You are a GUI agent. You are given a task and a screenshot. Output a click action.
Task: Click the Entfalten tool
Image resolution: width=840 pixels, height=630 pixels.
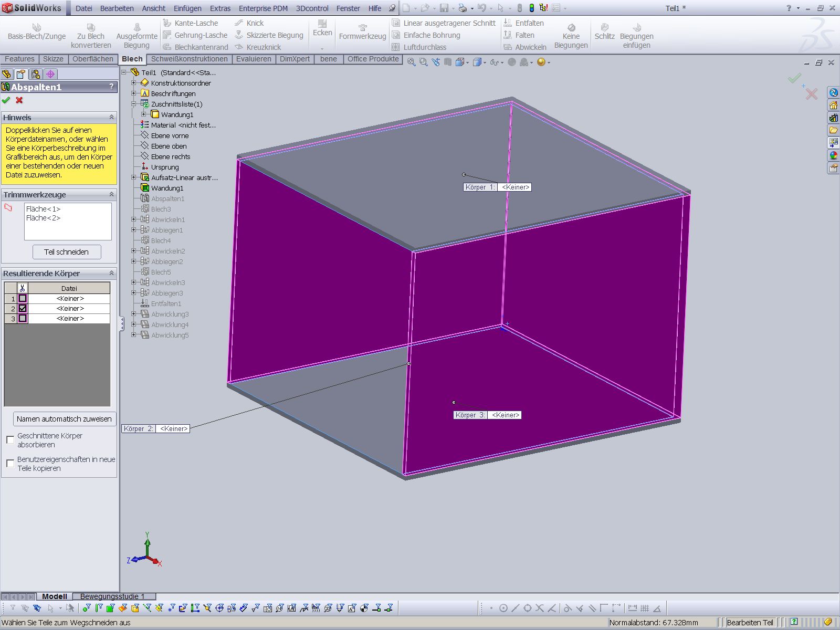point(523,23)
